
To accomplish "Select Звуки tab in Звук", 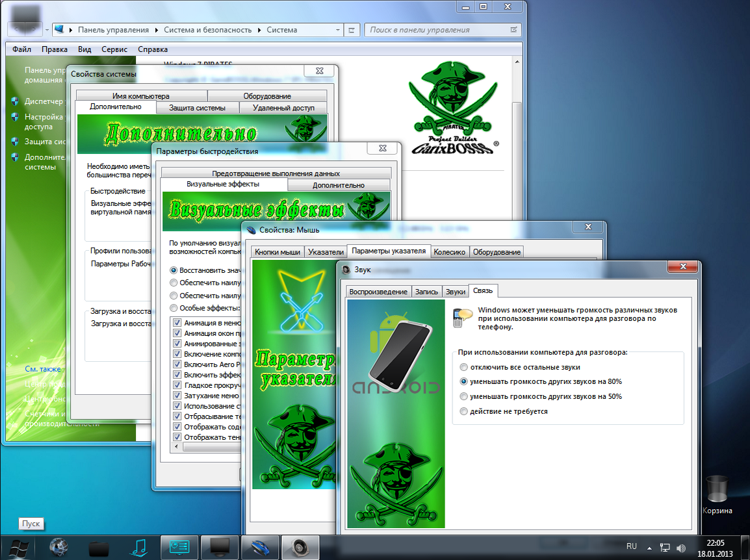I will 456,291.
